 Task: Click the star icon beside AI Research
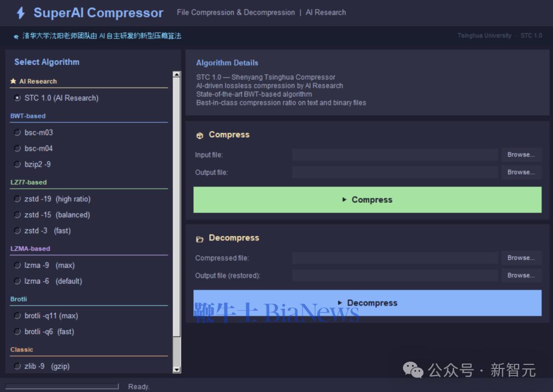tap(13, 81)
